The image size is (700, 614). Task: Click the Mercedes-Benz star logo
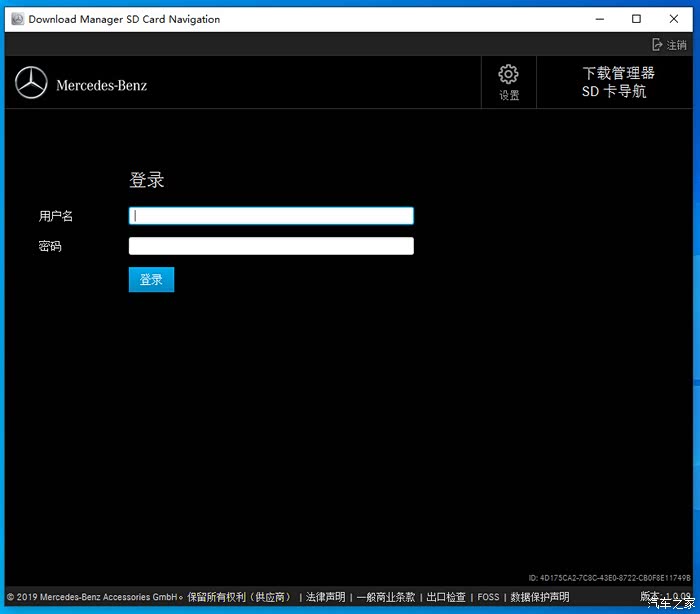(31, 83)
